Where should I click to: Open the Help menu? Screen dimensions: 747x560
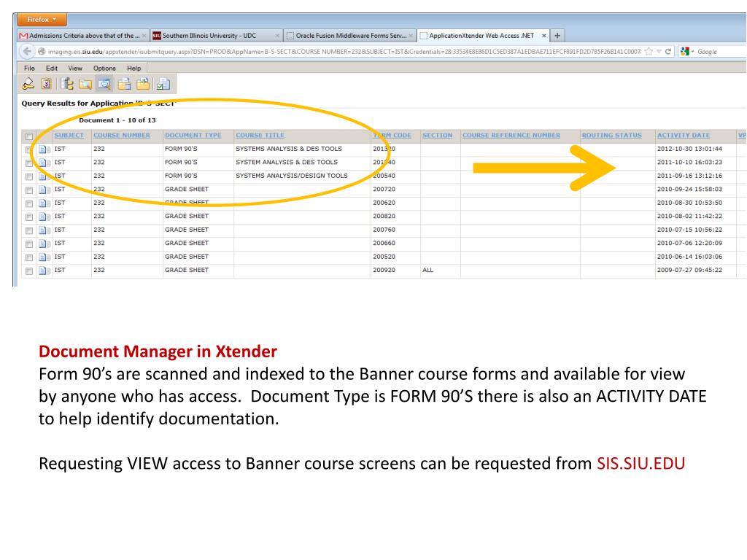(134, 68)
